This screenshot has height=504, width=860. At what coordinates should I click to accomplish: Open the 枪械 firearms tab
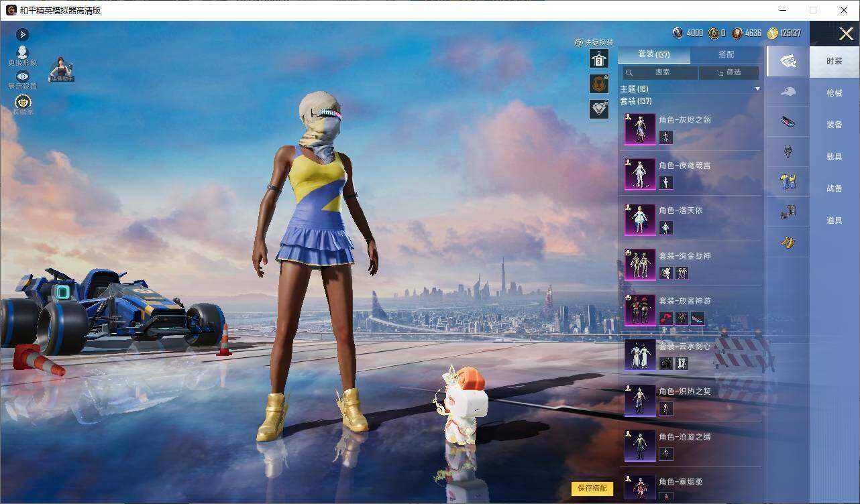834,93
